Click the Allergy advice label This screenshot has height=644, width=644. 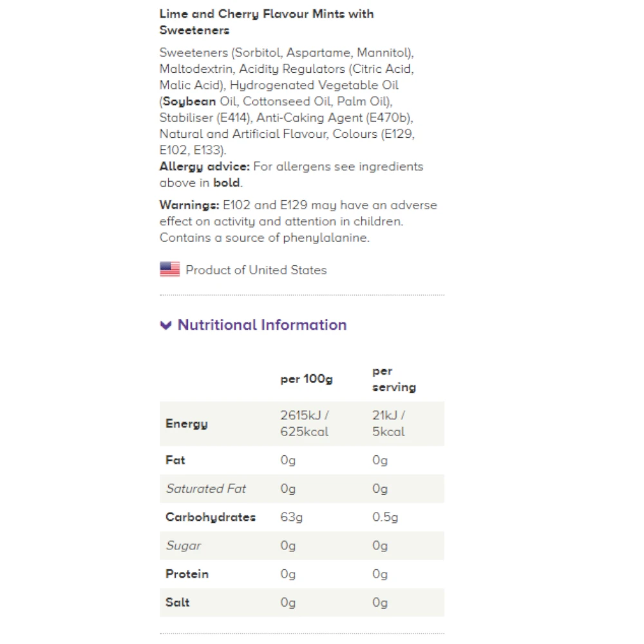pyautogui.click(x=204, y=166)
